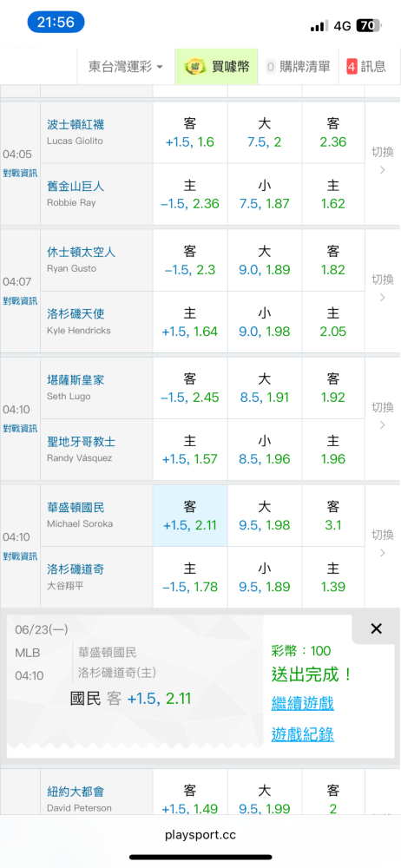Open 對戰資訊 for 04:10 Royals game
Screen dimensions: 401x868
(20, 428)
